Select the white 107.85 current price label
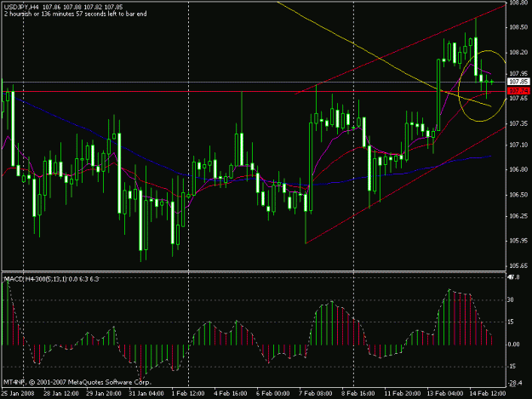The image size is (532, 399). [518, 82]
